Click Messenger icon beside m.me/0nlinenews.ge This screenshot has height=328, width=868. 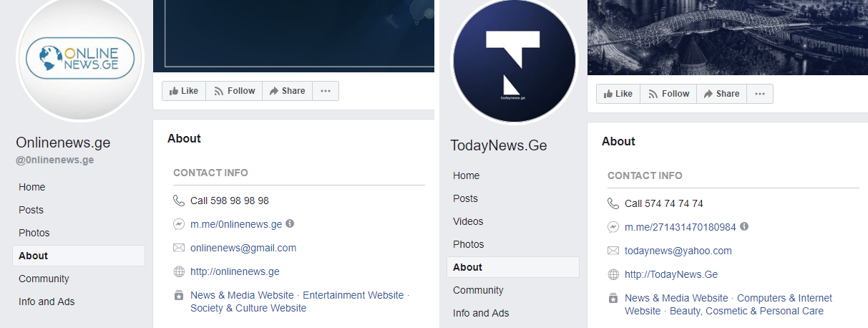[179, 224]
